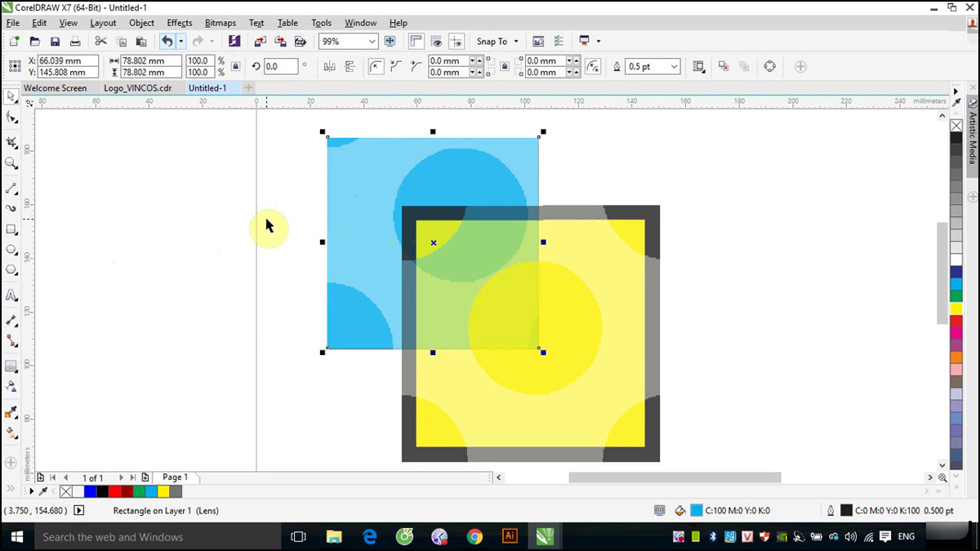Click the rotation angle input field
Screen dimensions: 980x551
(x=281, y=66)
